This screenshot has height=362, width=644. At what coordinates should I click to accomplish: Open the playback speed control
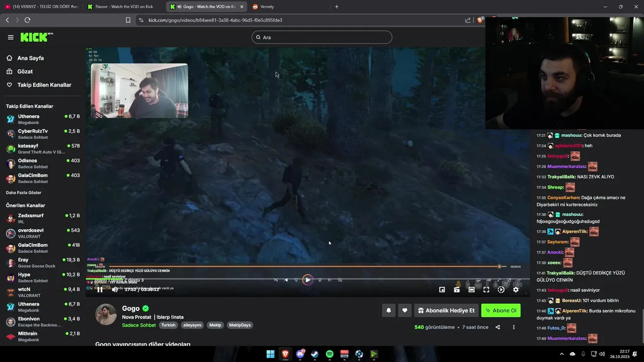(x=501, y=289)
